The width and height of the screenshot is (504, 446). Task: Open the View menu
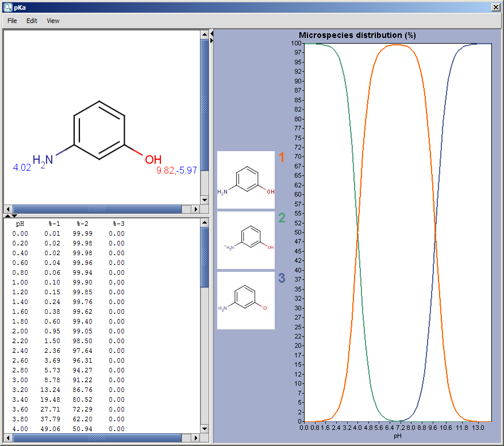53,21
